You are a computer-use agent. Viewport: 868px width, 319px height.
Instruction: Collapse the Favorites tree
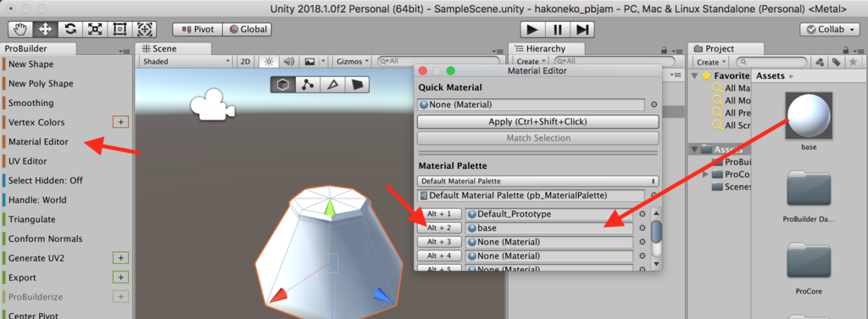696,76
